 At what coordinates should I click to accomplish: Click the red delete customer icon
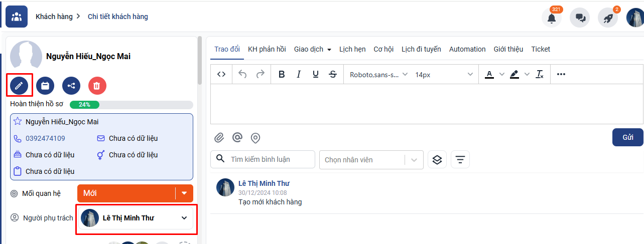pyautogui.click(x=97, y=86)
